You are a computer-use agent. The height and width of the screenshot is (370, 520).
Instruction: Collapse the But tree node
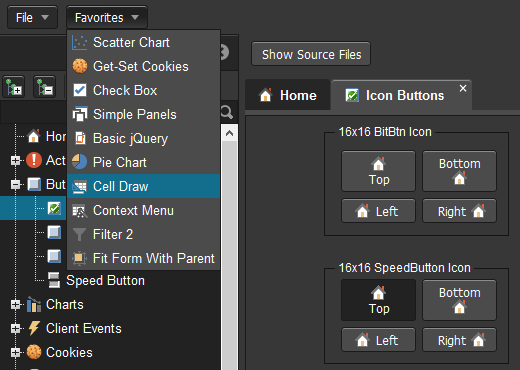coord(15,185)
